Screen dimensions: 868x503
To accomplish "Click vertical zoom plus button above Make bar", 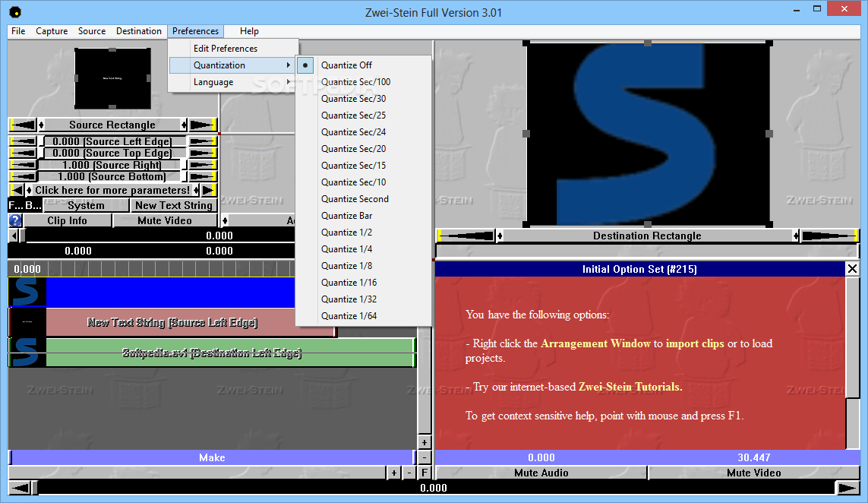I will coord(424,443).
